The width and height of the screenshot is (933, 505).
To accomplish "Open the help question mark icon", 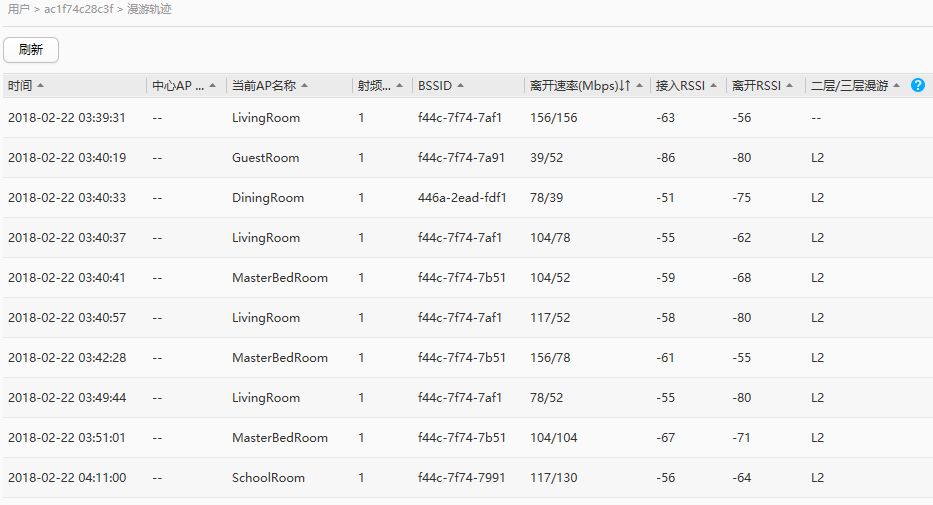I will point(918,86).
